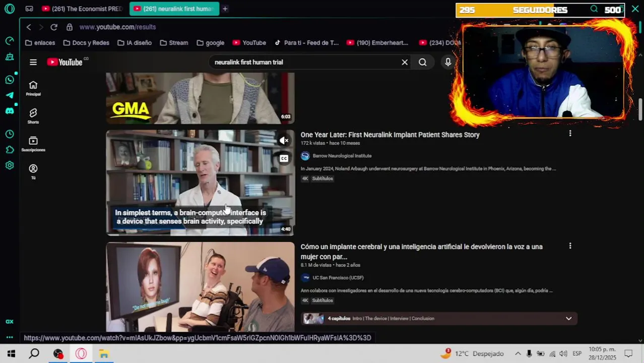Open WhatsApp from the Opera sidebar

click(10, 80)
